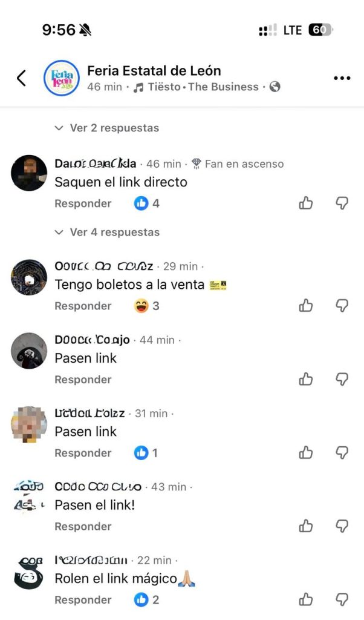
Task: Reply to the 'Saquen el link directo' comment
Action: click(83, 203)
